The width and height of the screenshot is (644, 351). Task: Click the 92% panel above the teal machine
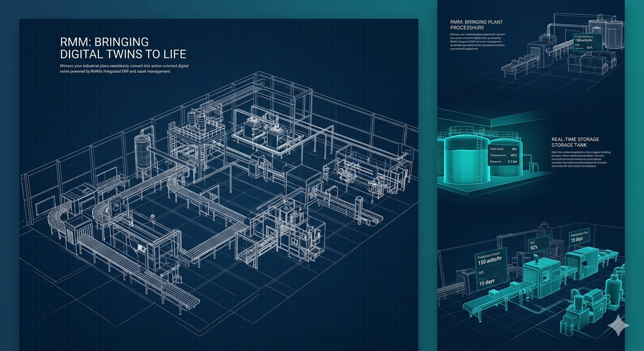[x=538, y=245]
